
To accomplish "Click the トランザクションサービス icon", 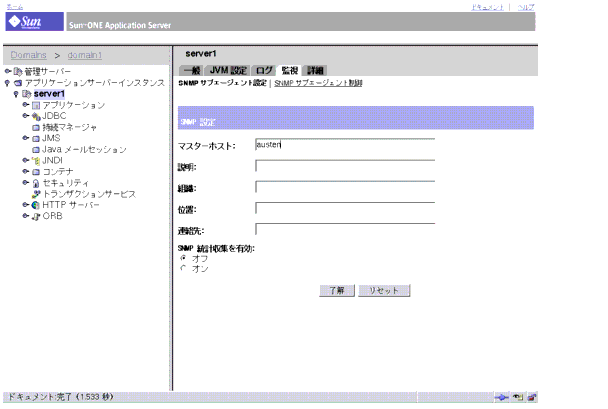I will click(x=36, y=194).
